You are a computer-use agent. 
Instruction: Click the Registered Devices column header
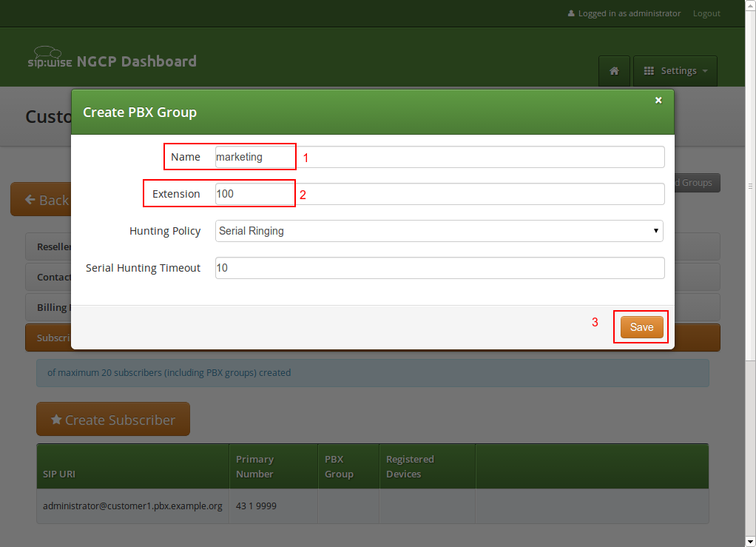click(410, 466)
